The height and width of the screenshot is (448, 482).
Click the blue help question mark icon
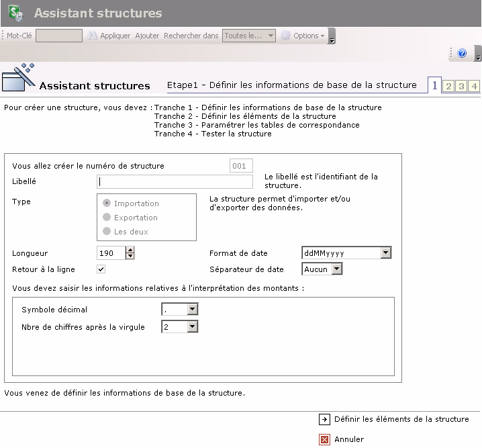462,53
